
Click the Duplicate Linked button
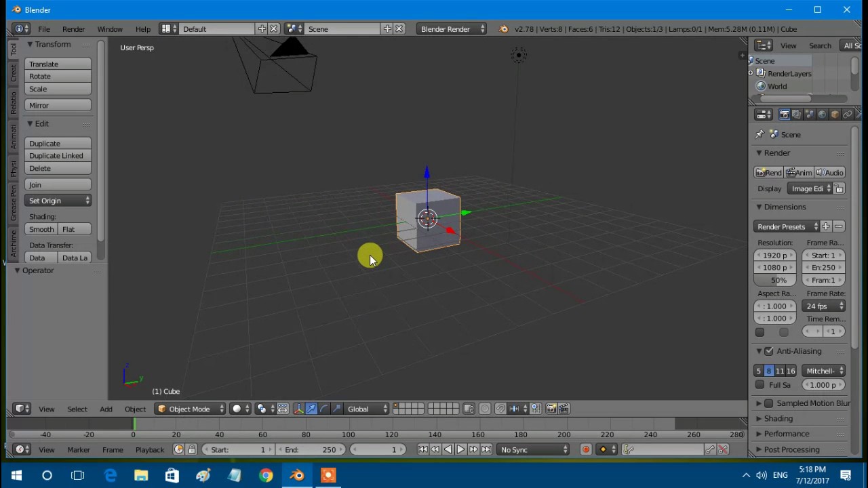coord(58,156)
